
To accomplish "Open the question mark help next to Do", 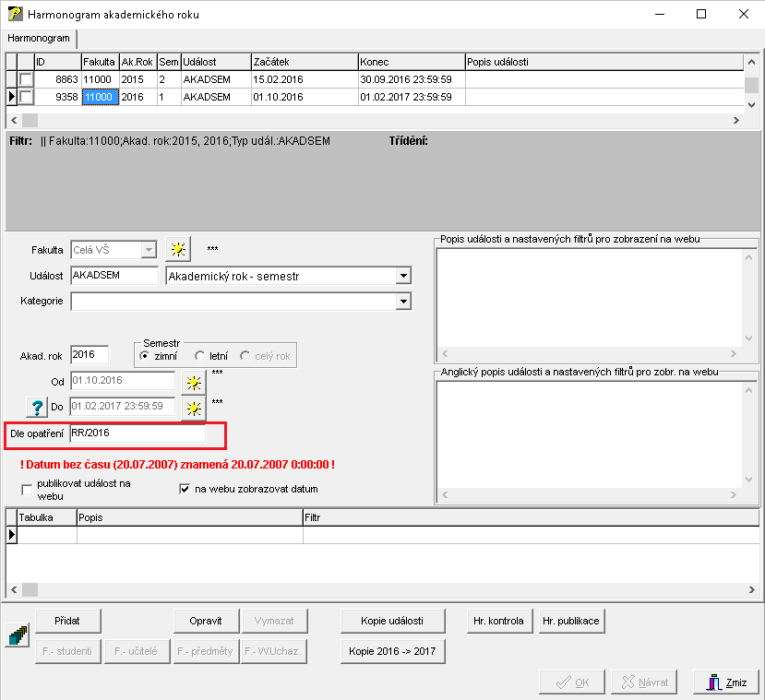I will click(37, 407).
